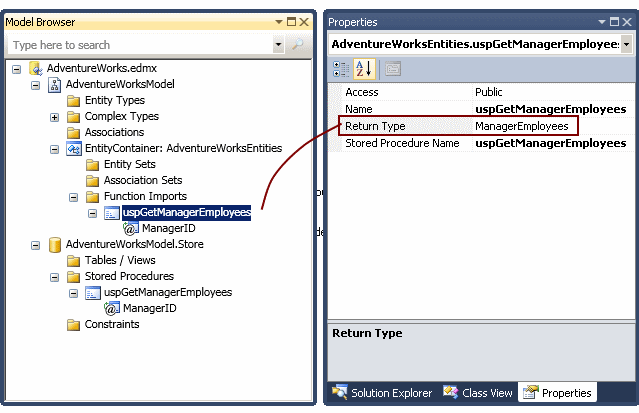Click the AdventureWorksModel.Store database icon

click(x=54, y=244)
